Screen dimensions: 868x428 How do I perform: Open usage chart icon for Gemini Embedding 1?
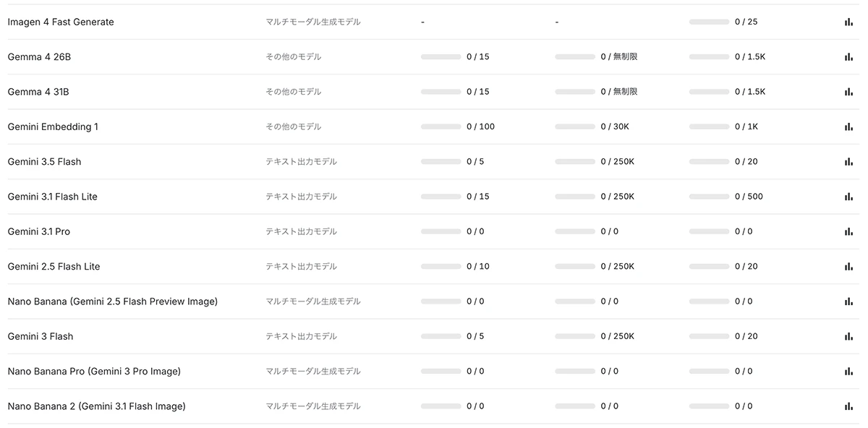(848, 127)
